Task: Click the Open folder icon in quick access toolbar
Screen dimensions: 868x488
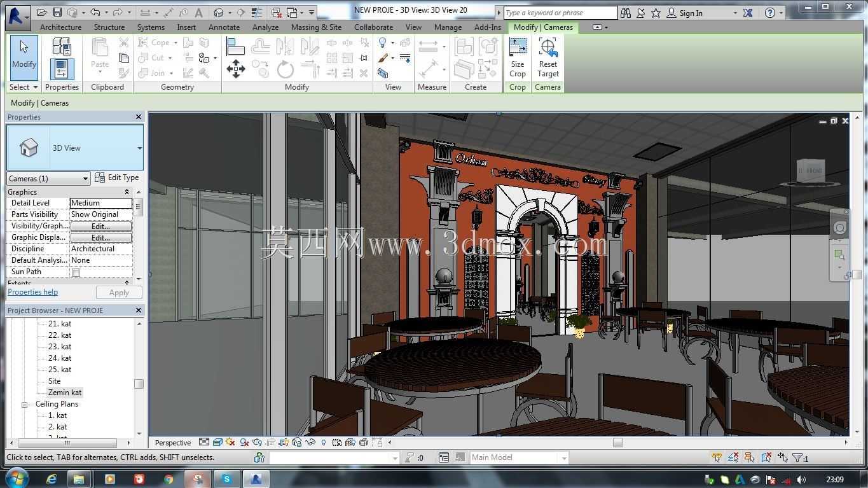Action: click(x=42, y=13)
